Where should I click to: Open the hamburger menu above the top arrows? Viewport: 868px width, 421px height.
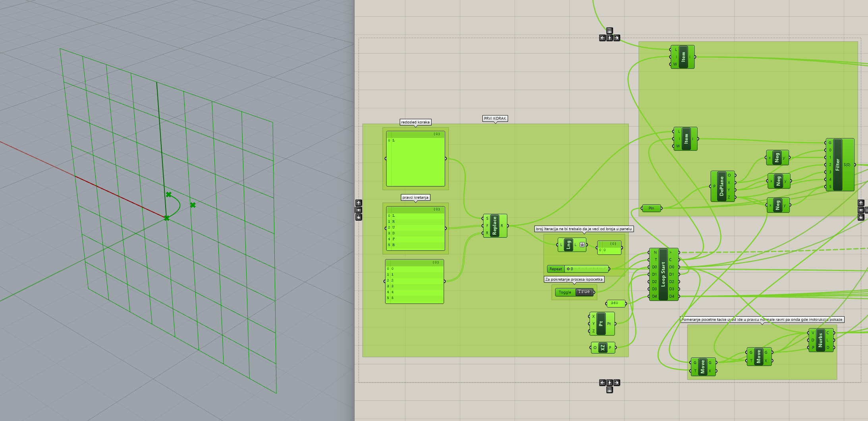coord(610,31)
